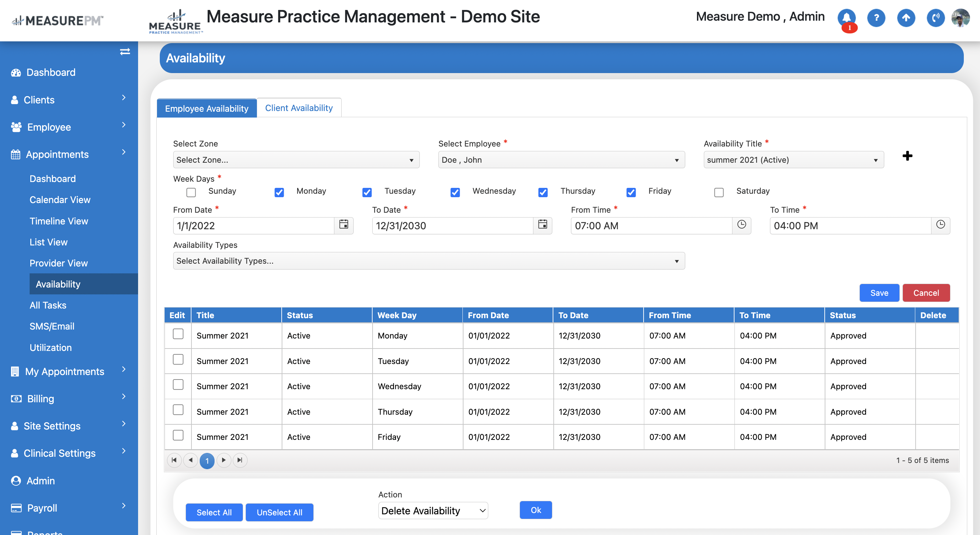The height and width of the screenshot is (535, 980).
Task: Click the Save button
Action: click(x=879, y=293)
